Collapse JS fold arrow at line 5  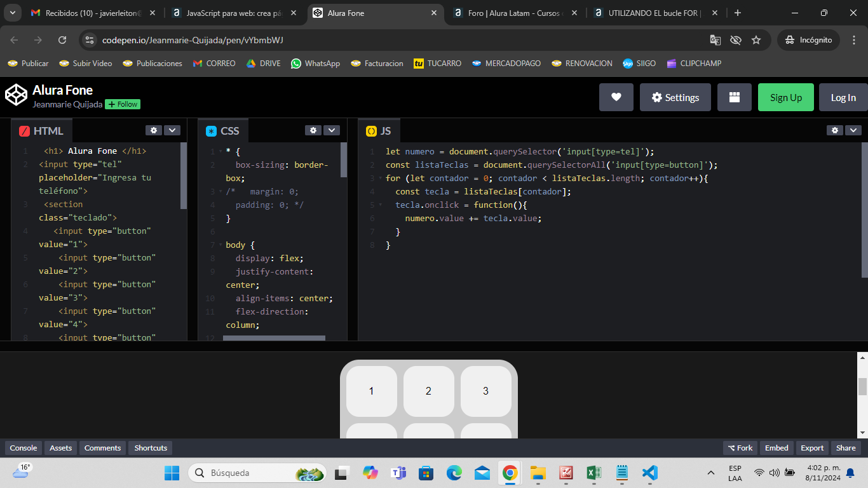(380, 205)
